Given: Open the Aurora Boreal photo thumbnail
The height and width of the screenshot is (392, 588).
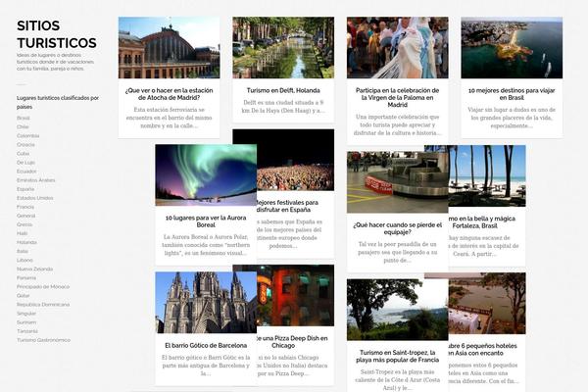Looking at the screenshot, I should pos(206,174).
